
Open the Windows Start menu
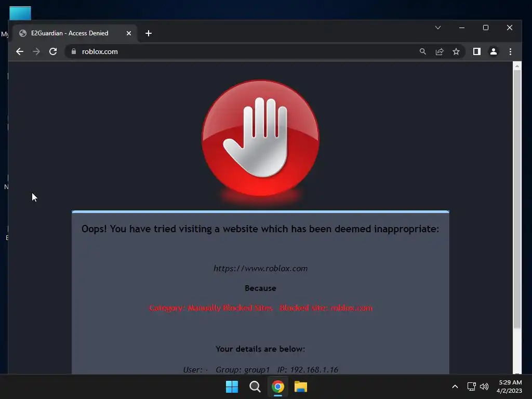pos(232,387)
